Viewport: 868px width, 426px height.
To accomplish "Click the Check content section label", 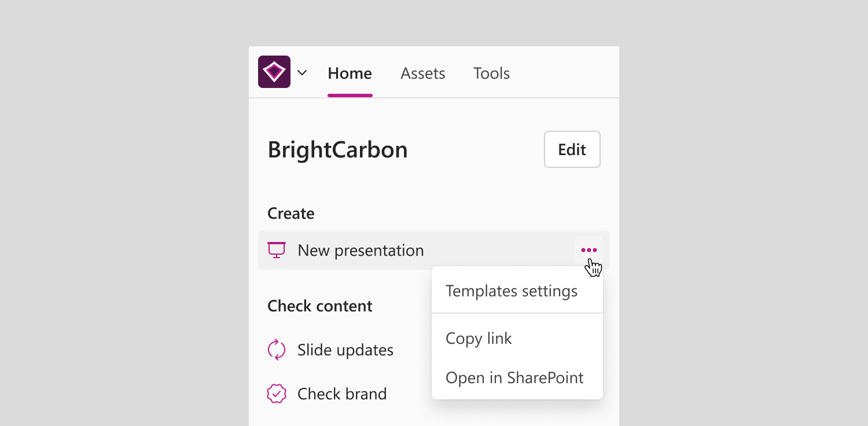I will point(320,306).
